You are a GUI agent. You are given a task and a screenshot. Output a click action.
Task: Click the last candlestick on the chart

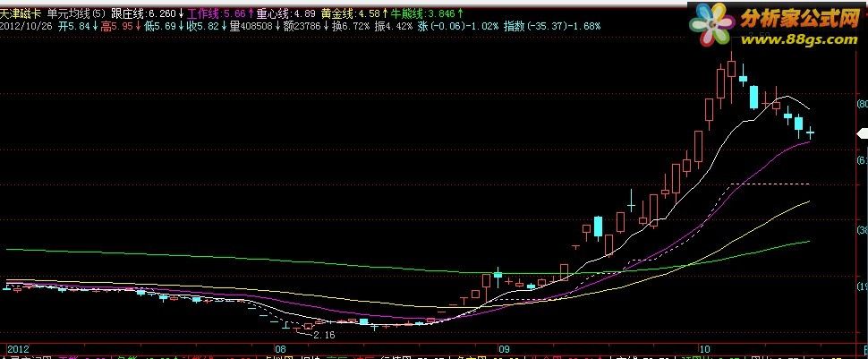coord(811,132)
